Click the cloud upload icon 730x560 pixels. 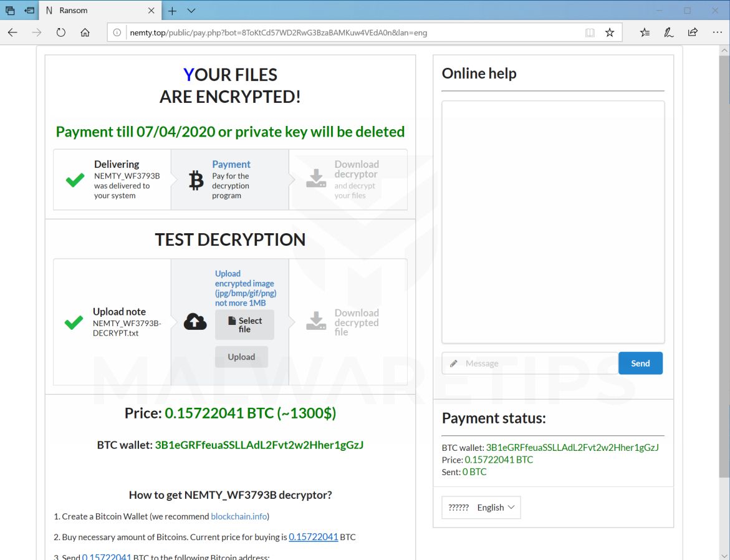coord(195,322)
